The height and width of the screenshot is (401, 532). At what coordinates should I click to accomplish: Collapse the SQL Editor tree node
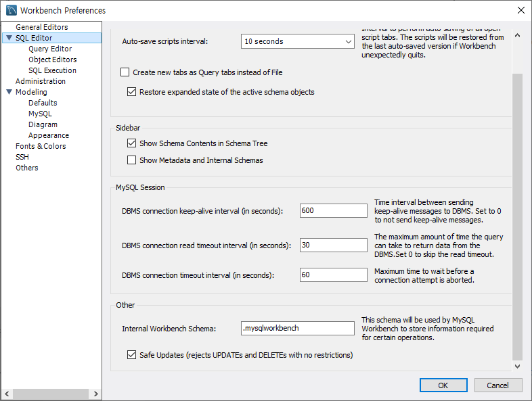pyautogui.click(x=9, y=38)
